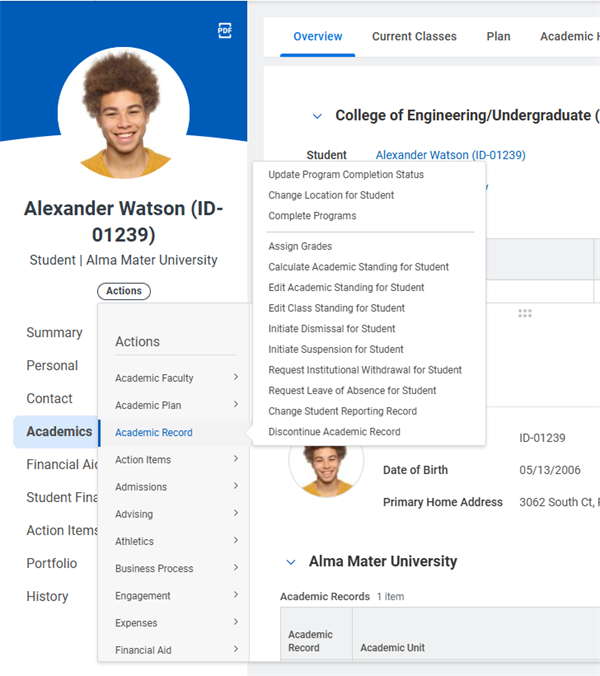Screen dimensions: 600x676
Task: Go to the Financial Aid sidebar section
Action: pyautogui.click(x=62, y=464)
